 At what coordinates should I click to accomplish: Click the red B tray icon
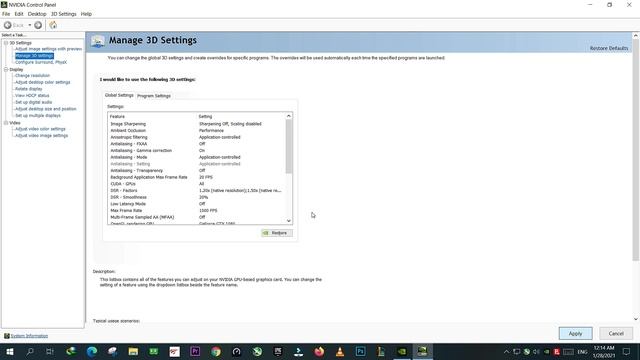pos(556,352)
